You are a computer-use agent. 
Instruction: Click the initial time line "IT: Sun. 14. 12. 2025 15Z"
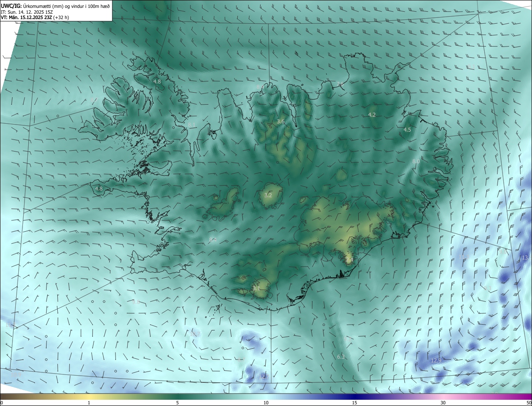point(26,12)
